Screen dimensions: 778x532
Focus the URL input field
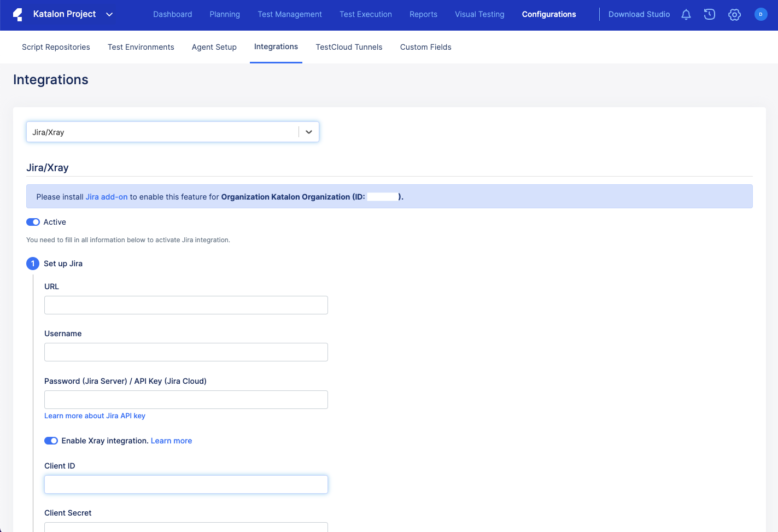pyautogui.click(x=186, y=305)
